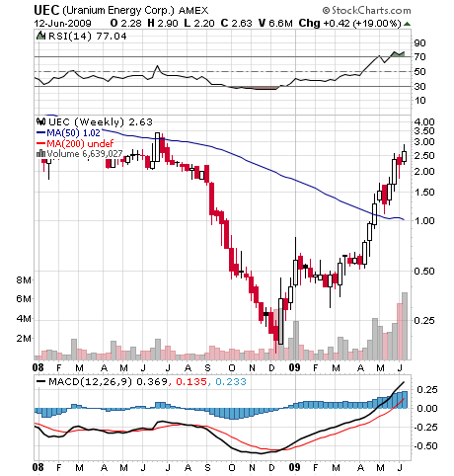The width and height of the screenshot is (454, 476).
Task: Click the price axis label '0.25'
Action: [x=424, y=320]
